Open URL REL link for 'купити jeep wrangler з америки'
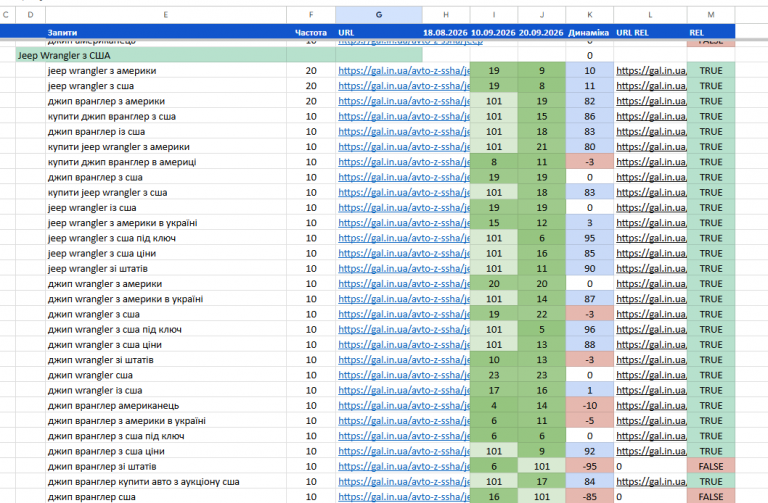Viewport: 768px width, 503px height. coord(651,146)
